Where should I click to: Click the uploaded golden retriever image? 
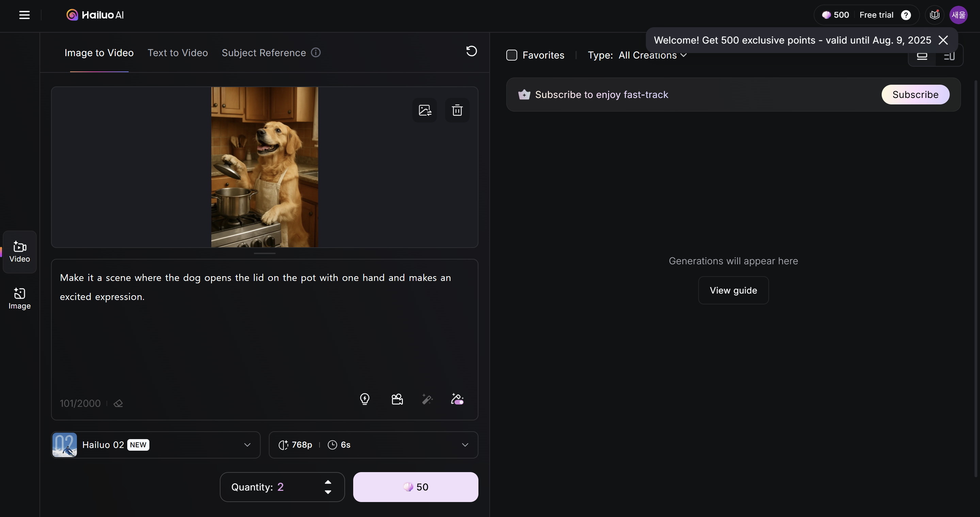pos(264,167)
